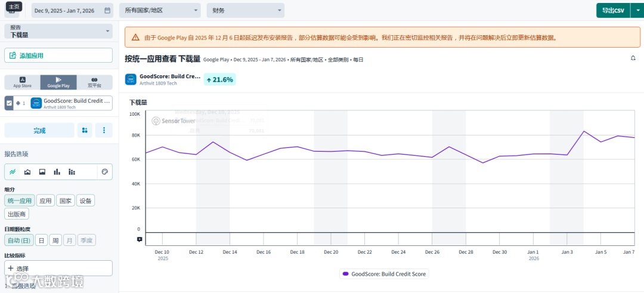
Task: Click the warning triangle in the banner
Action: point(135,38)
